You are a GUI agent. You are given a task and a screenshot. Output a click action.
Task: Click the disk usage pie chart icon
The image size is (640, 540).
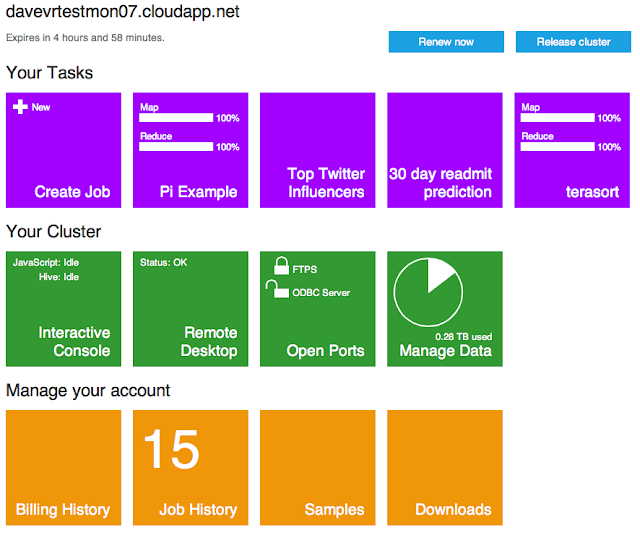428,292
